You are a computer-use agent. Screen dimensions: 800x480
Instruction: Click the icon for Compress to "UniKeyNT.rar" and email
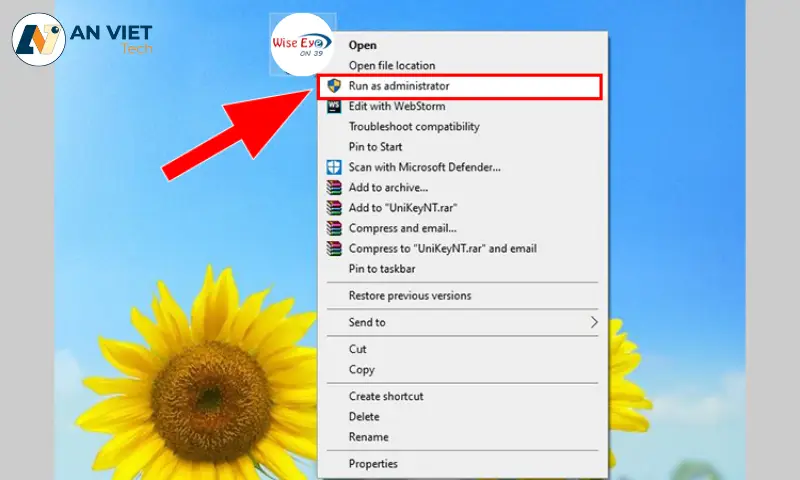(334, 248)
